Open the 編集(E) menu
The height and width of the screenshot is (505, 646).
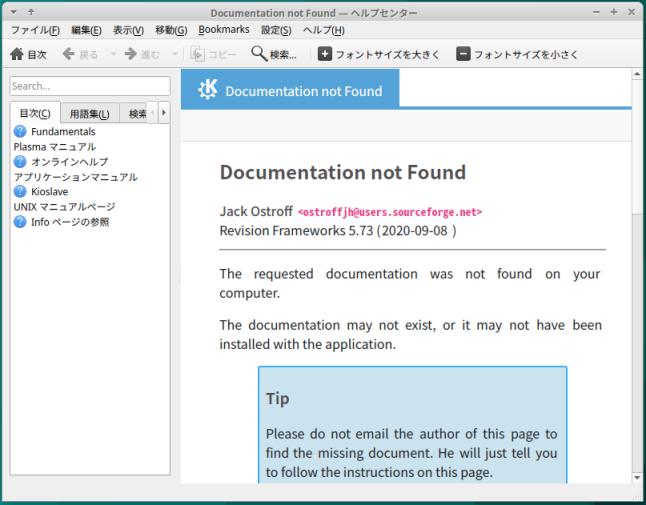[x=86, y=30]
